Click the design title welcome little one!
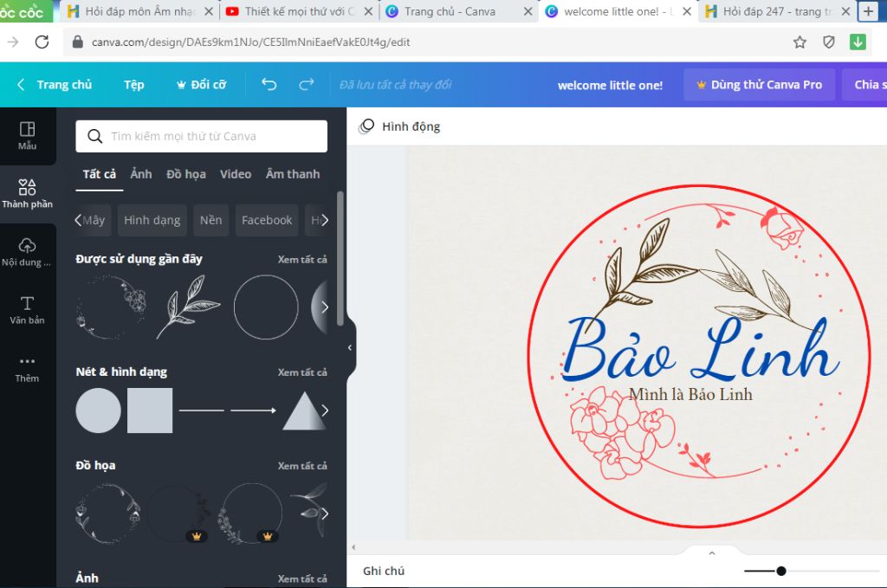The height and width of the screenshot is (588, 887). 610,86
